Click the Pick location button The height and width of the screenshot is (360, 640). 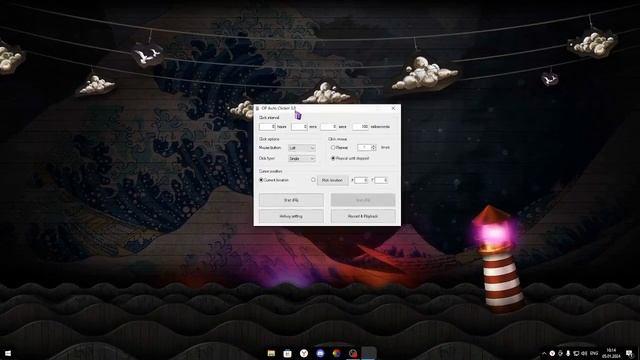coord(332,180)
